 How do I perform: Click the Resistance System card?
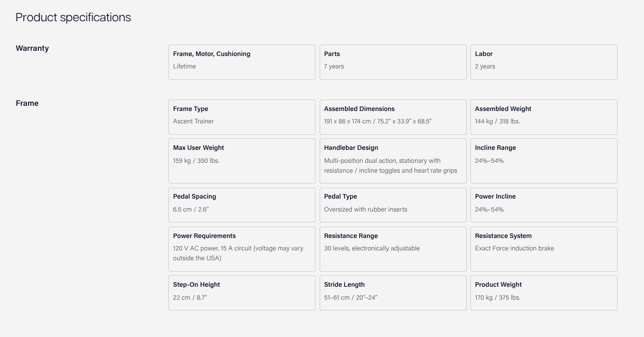coord(543,249)
